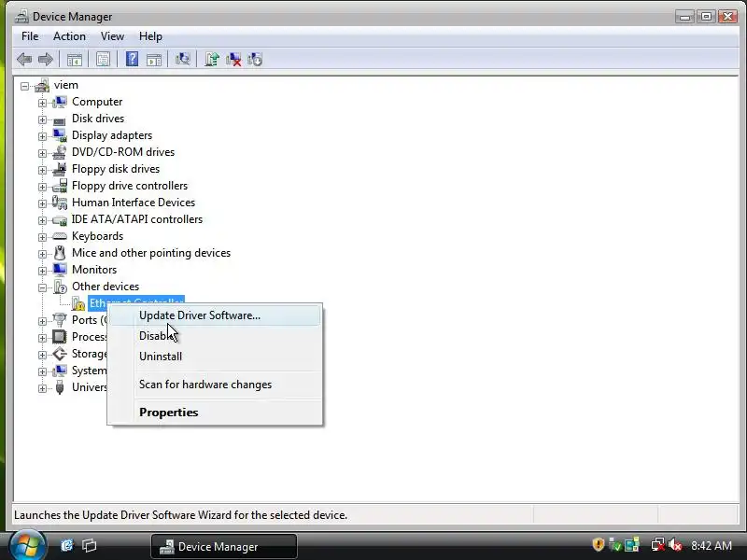Click the DVD/CD-ROM drives category icon
This screenshot has height=560, width=747.
point(60,152)
